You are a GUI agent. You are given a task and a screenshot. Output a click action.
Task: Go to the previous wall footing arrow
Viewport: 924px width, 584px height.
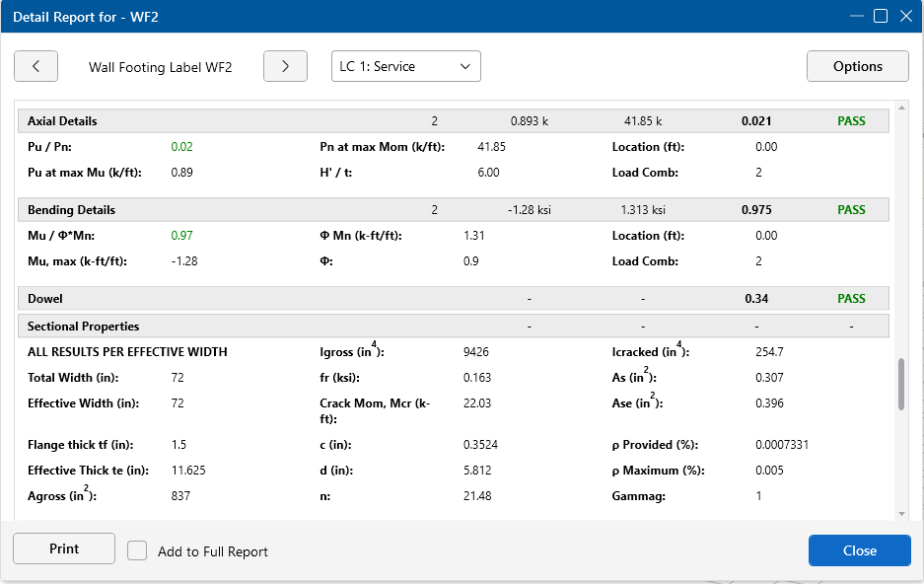coord(36,66)
